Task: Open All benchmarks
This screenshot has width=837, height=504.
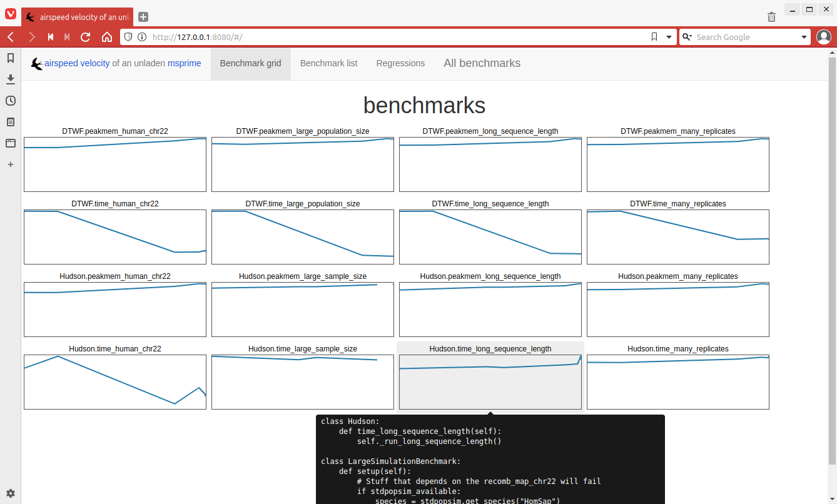Action: 482,63
